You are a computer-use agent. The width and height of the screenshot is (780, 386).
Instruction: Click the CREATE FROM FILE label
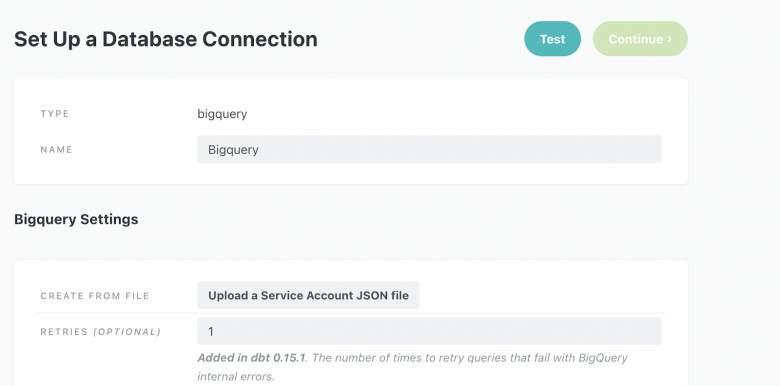point(95,296)
